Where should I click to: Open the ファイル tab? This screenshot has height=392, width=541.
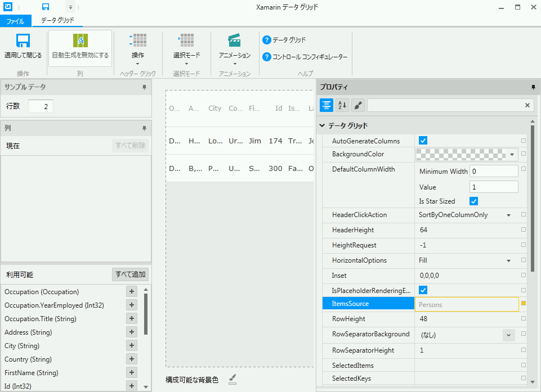click(16, 21)
